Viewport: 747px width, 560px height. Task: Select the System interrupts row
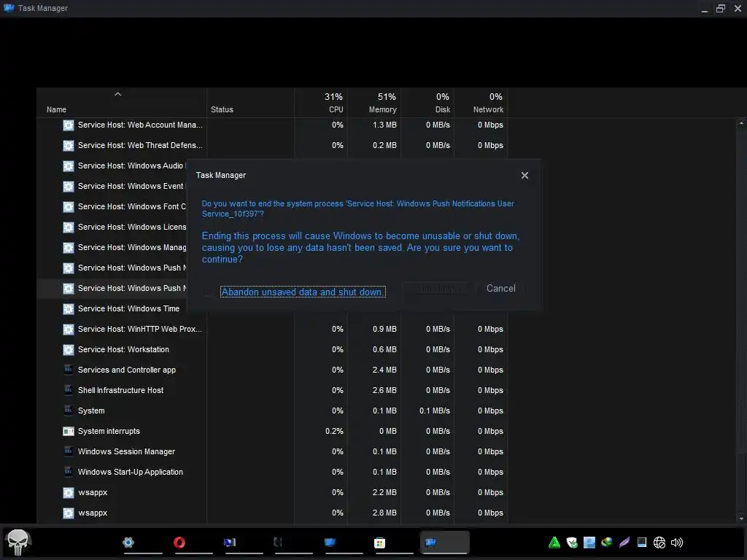pos(272,432)
